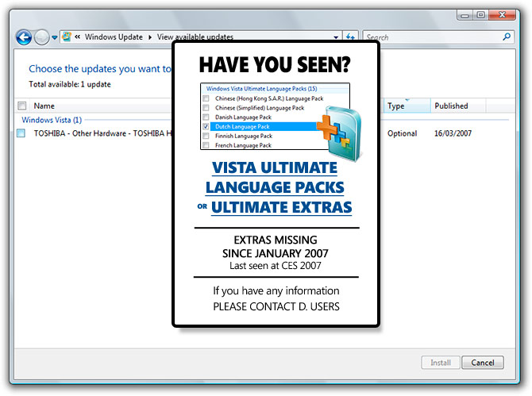Click Windows Vista Ultimate Language Packs (15) header
Screen dimensions: 532x396
click(261, 89)
